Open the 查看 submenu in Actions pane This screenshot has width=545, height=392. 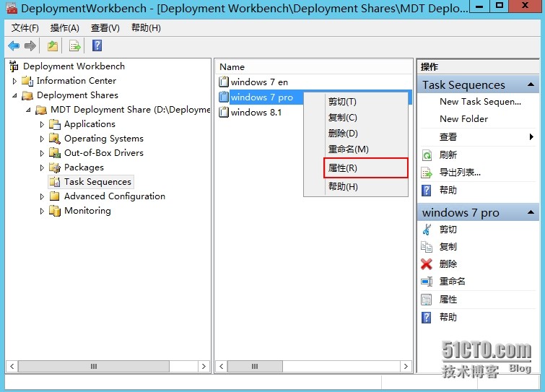478,137
